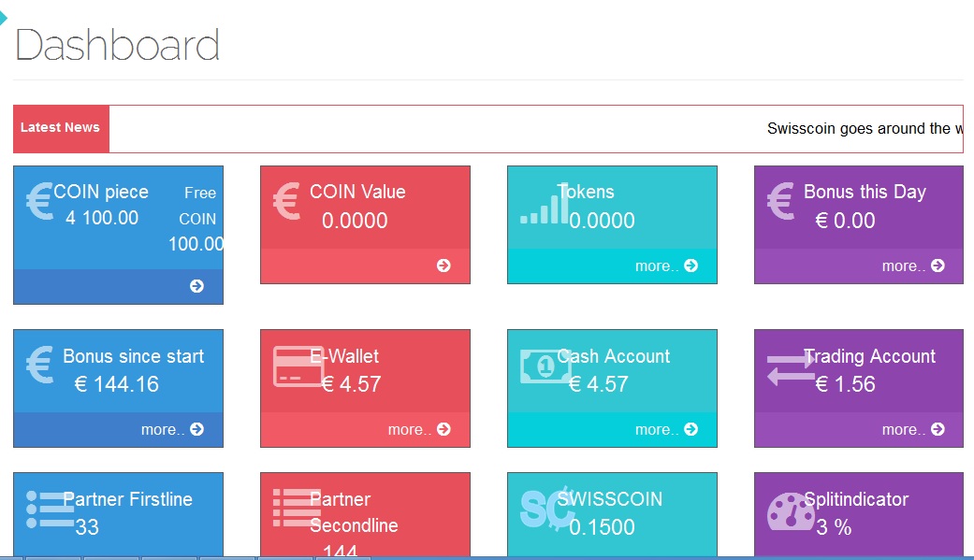
Task: Click the Tokens value 0.0000
Action: click(602, 221)
